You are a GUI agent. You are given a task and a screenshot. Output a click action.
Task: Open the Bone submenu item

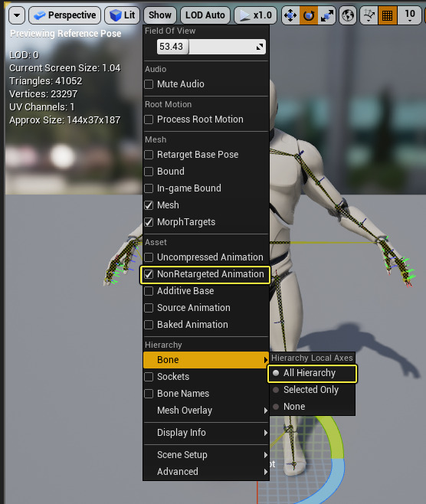[x=206, y=360]
